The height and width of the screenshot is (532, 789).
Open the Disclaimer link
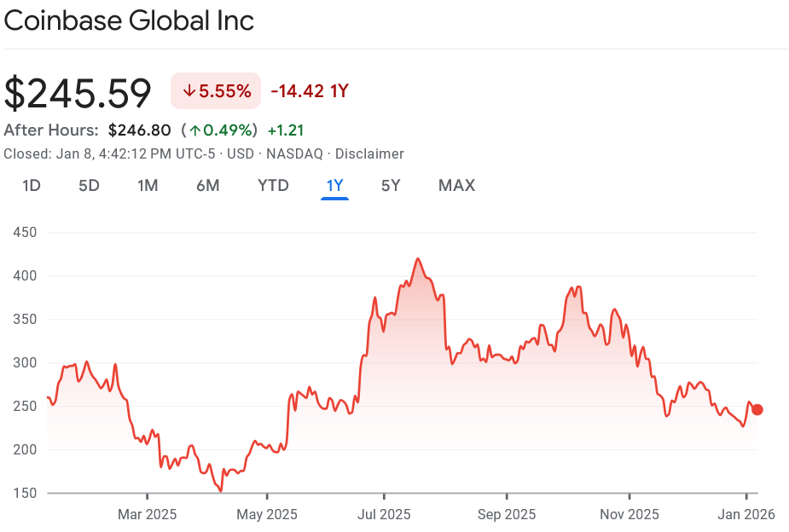tap(369, 153)
